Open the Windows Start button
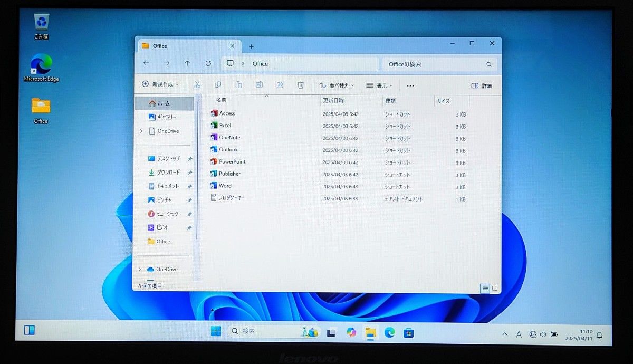 tap(216, 331)
